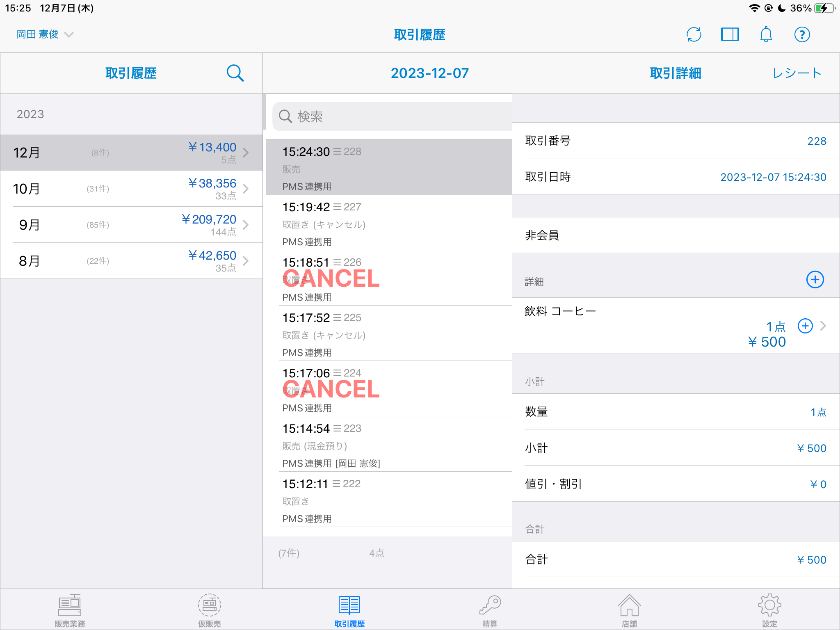Focus the 検索 search field

[392, 116]
